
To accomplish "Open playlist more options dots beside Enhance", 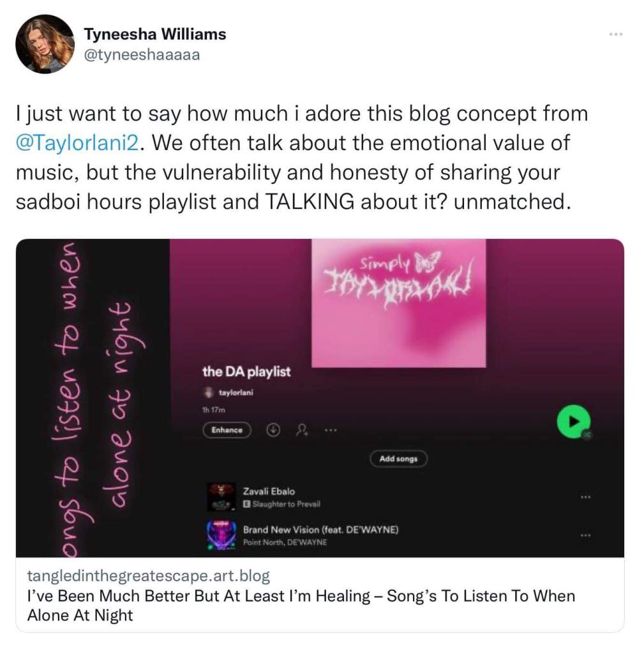I will tap(331, 430).
